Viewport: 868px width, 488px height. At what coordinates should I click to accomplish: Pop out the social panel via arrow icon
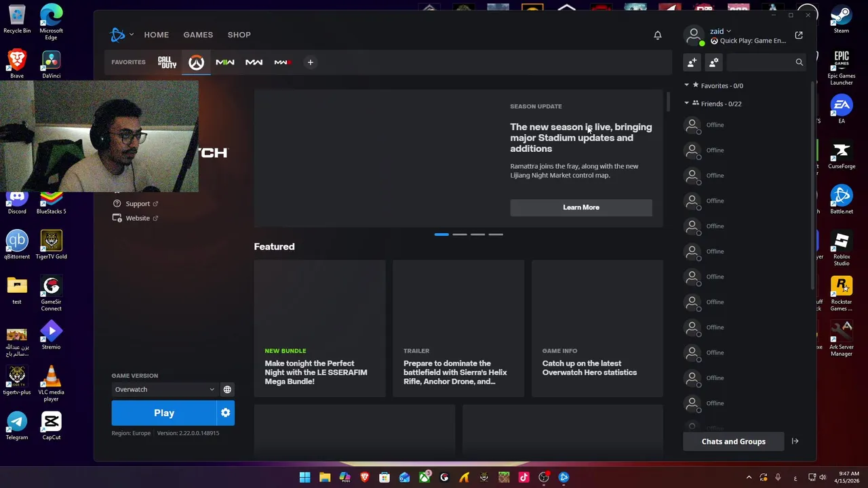[x=799, y=35]
